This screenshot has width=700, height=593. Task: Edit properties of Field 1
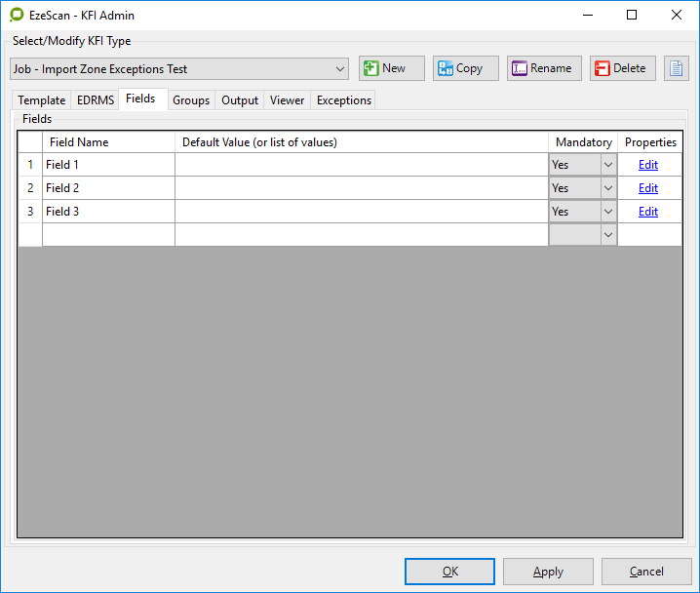pos(648,165)
